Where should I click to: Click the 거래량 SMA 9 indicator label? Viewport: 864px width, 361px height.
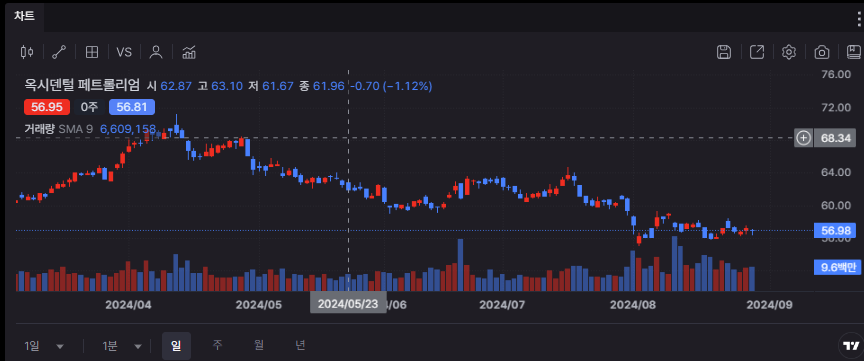(x=58, y=129)
